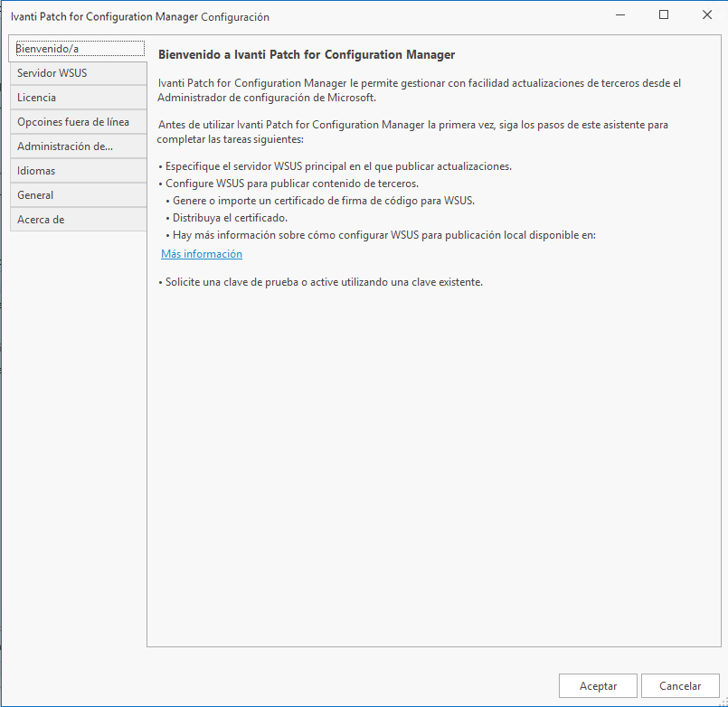This screenshot has height=707, width=728.
Task: Open Opcoines fuera de línea tab
Action: tap(78, 122)
